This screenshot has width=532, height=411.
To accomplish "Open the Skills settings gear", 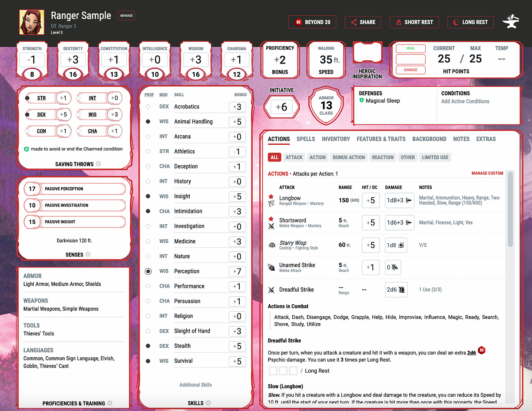I will (208, 403).
